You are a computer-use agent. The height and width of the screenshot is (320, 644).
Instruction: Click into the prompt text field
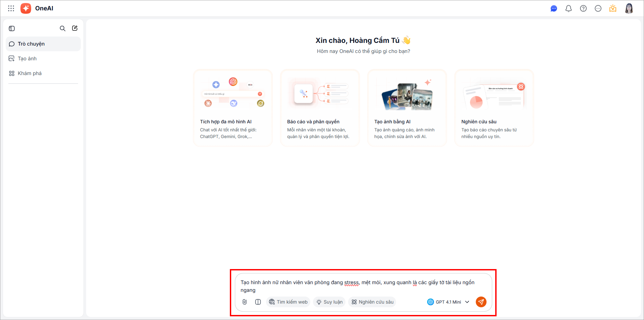[363, 286]
